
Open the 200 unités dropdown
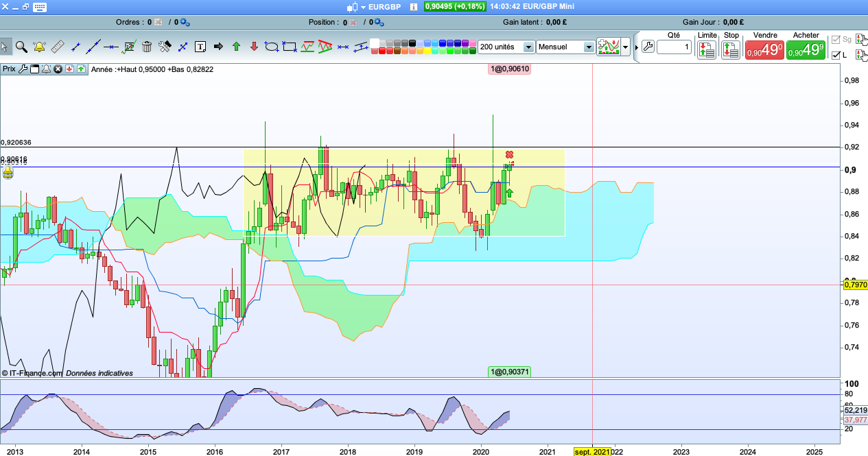528,47
